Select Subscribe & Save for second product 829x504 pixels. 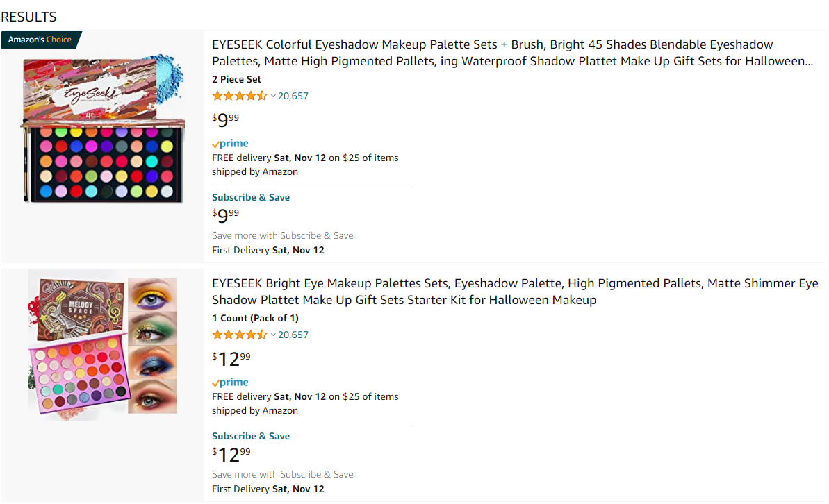click(x=251, y=437)
